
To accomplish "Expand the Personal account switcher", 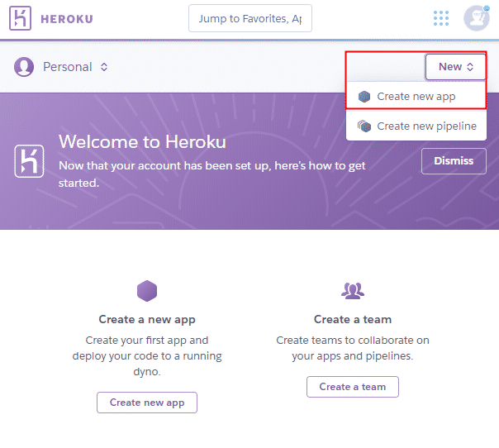I will pyautogui.click(x=75, y=67).
